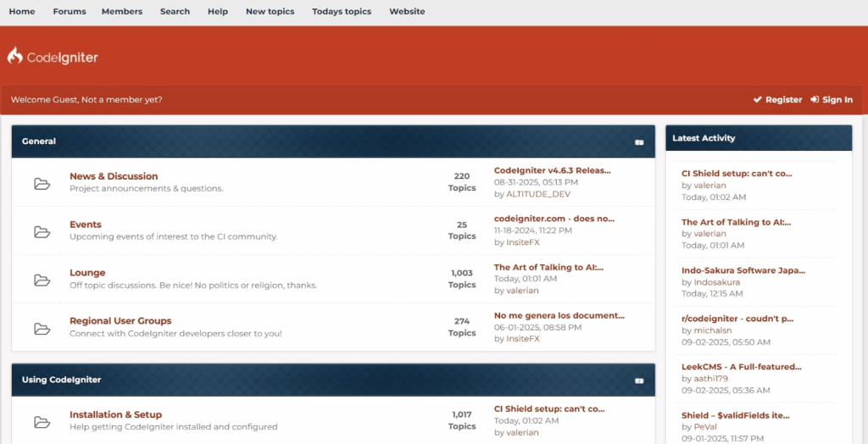Image resolution: width=868 pixels, height=444 pixels.
Task: Open the Regional User Groups forum
Action: point(120,320)
